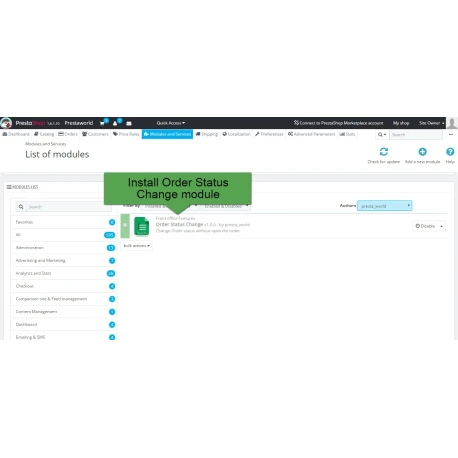Select the All modules category

click(63, 235)
